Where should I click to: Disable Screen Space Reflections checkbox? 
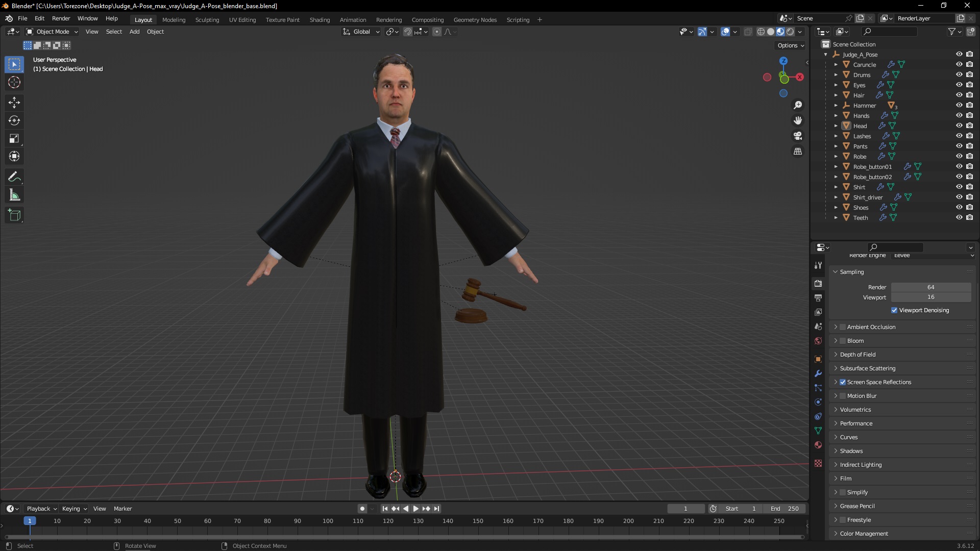point(843,382)
